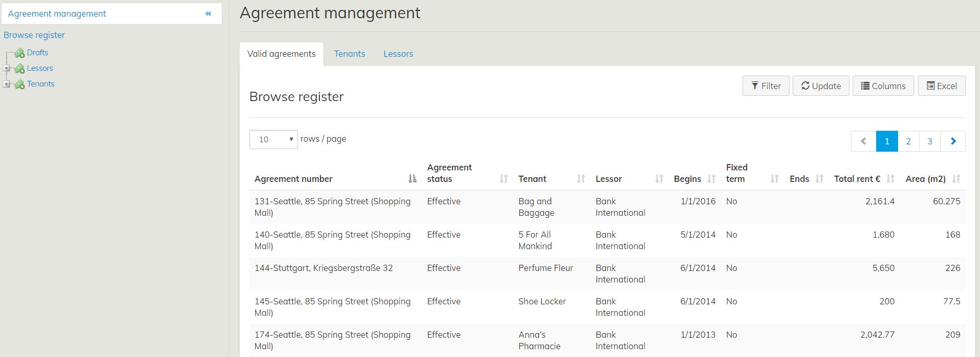Collapse the Agreement management sidebar panel

(208, 14)
